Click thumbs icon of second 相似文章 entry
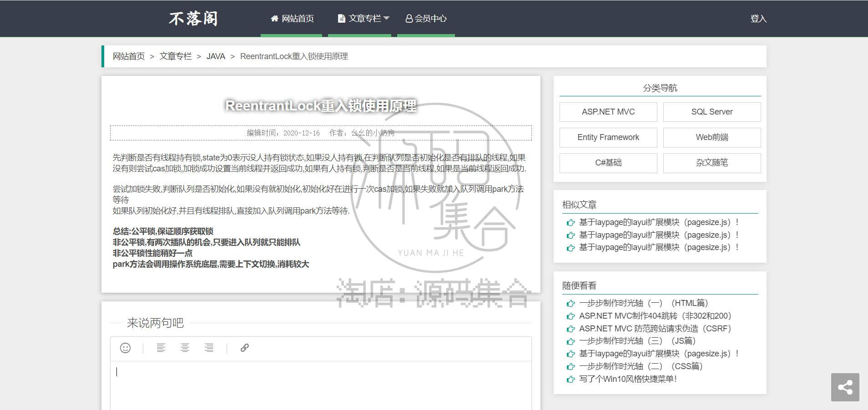This screenshot has height=410, width=868. click(570, 235)
